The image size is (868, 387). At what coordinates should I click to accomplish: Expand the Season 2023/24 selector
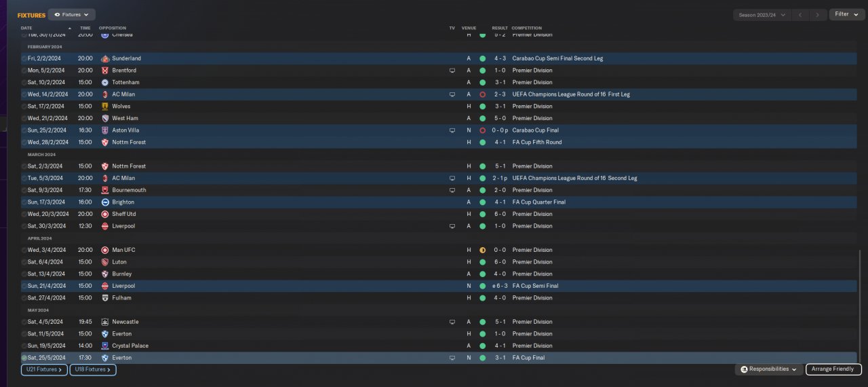point(762,14)
